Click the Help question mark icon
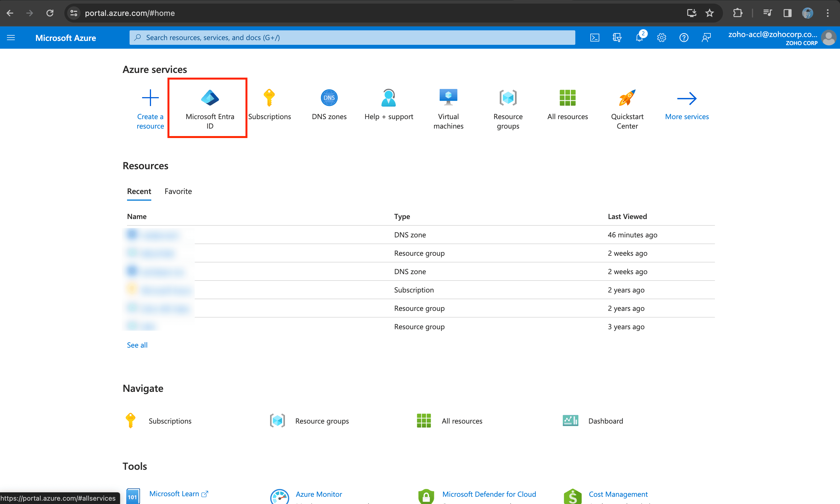Screen dimensions: 840x504 [x=684, y=37]
